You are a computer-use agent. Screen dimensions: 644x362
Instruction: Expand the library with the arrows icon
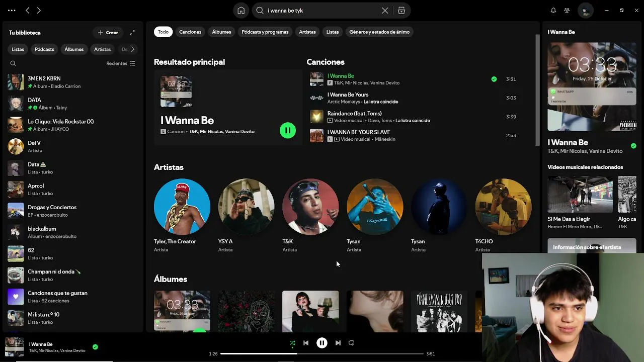pos(132,33)
